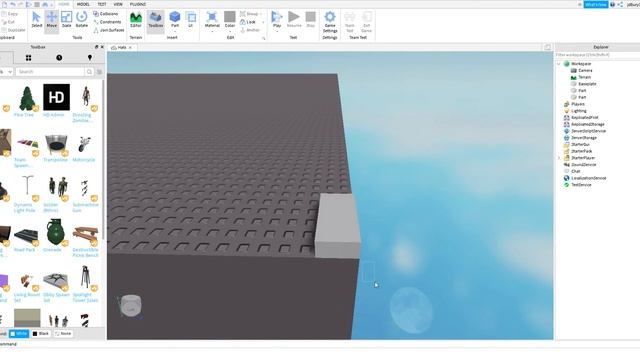This screenshot has width=640, height=360.
Task: Open the Creations lightbulb tab in Toolbox
Action: coord(90,58)
